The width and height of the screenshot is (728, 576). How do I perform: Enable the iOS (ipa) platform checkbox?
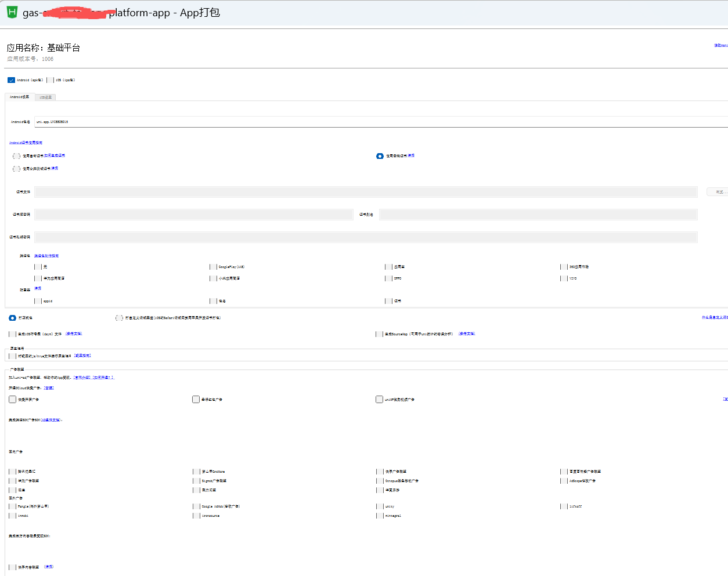point(51,80)
